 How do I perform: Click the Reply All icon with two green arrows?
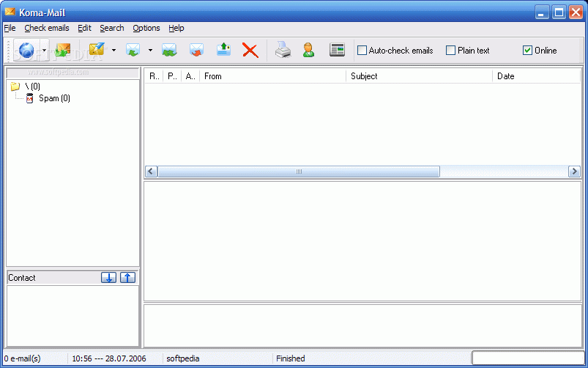pos(169,51)
